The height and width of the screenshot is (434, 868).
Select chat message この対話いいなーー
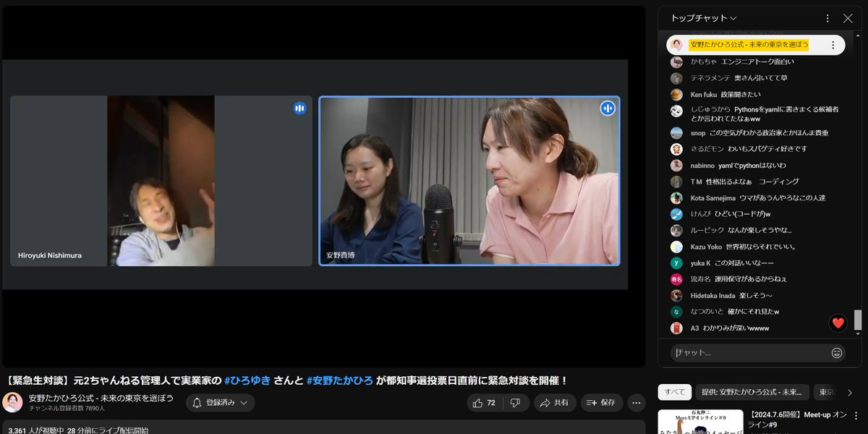pyautogui.click(x=744, y=263)
